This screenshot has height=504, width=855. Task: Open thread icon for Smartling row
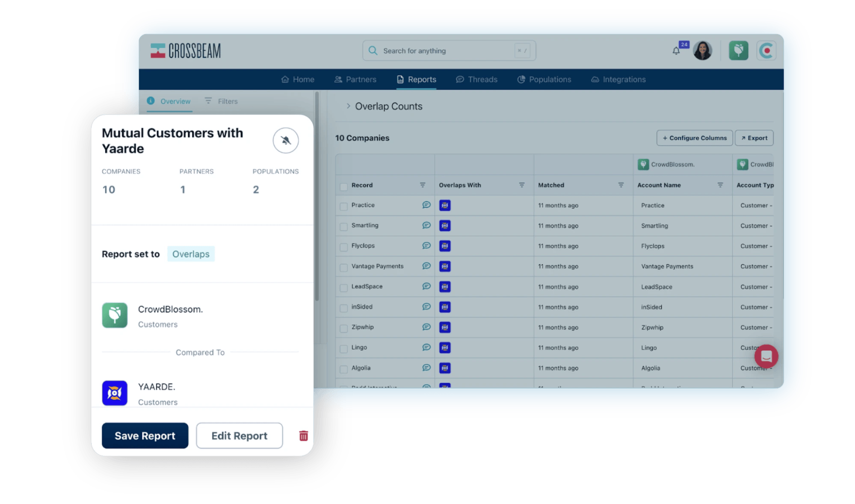point(426,225)
